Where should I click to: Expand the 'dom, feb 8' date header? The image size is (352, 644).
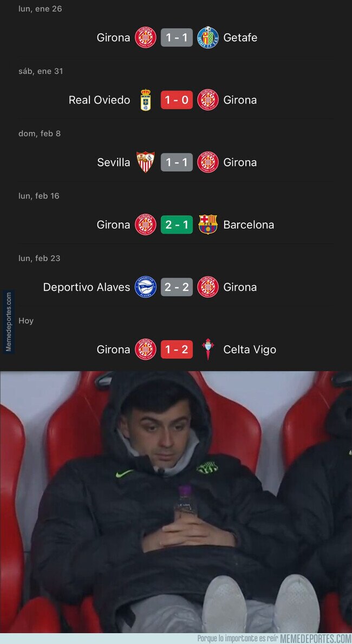point(38,133)
